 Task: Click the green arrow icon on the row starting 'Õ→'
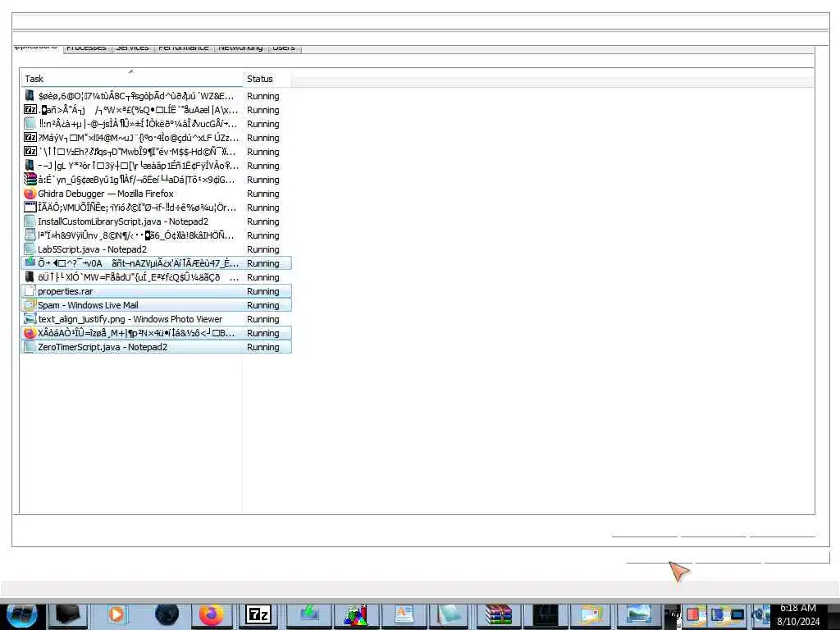[30, 263]
